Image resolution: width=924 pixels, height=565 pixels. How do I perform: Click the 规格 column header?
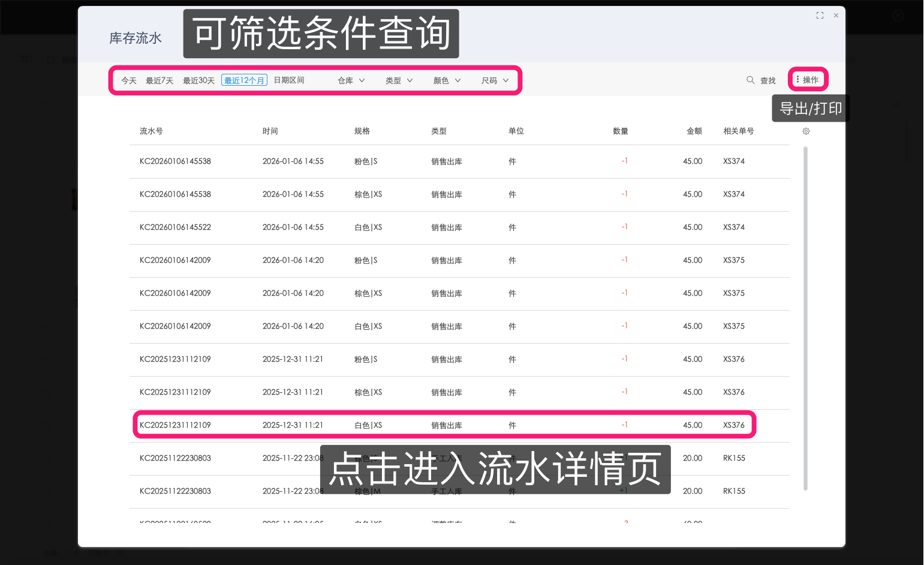pos(362,131)
